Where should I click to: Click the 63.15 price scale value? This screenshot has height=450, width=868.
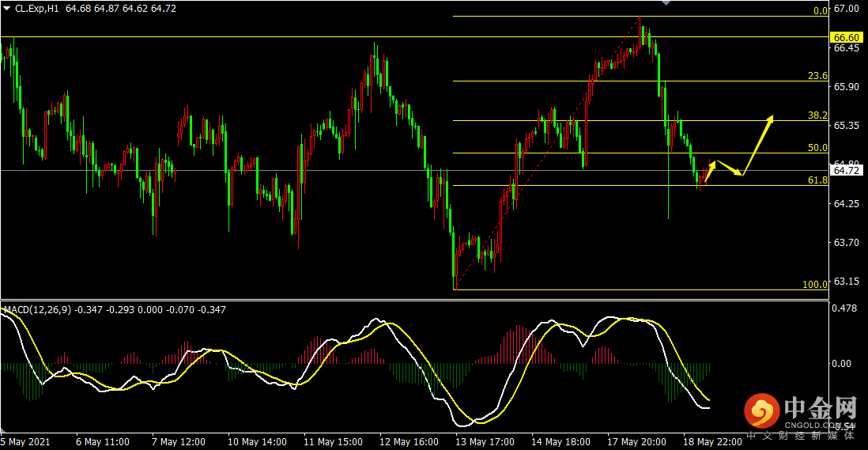point(847,281)
